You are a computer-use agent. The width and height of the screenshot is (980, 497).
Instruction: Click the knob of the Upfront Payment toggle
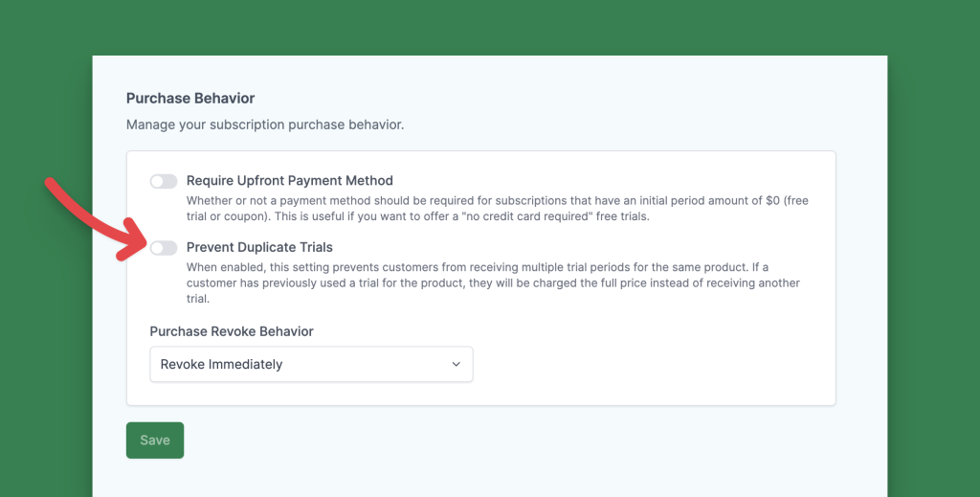[157, 181]
